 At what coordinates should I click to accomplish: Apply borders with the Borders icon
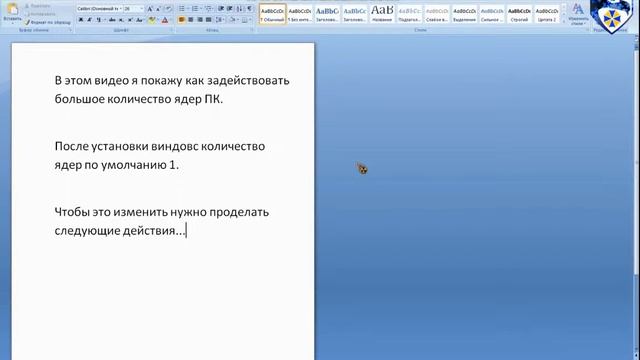244,20
